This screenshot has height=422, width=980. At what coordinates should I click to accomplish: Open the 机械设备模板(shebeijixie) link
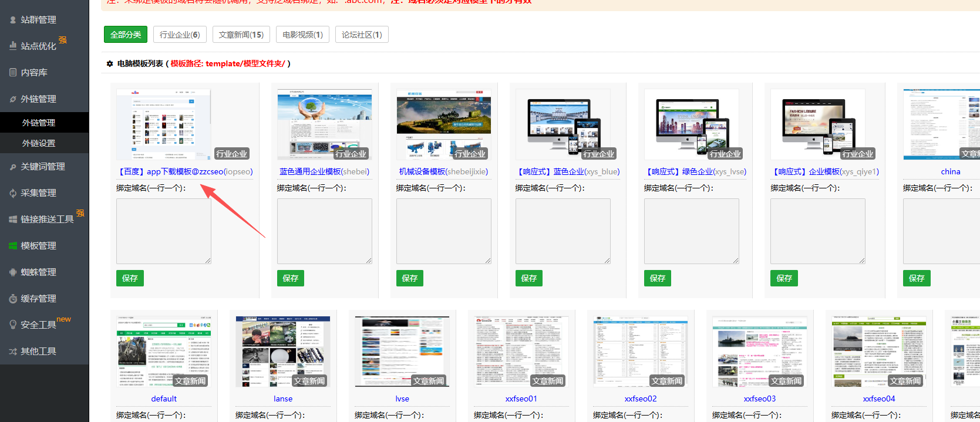pos(443,171)
